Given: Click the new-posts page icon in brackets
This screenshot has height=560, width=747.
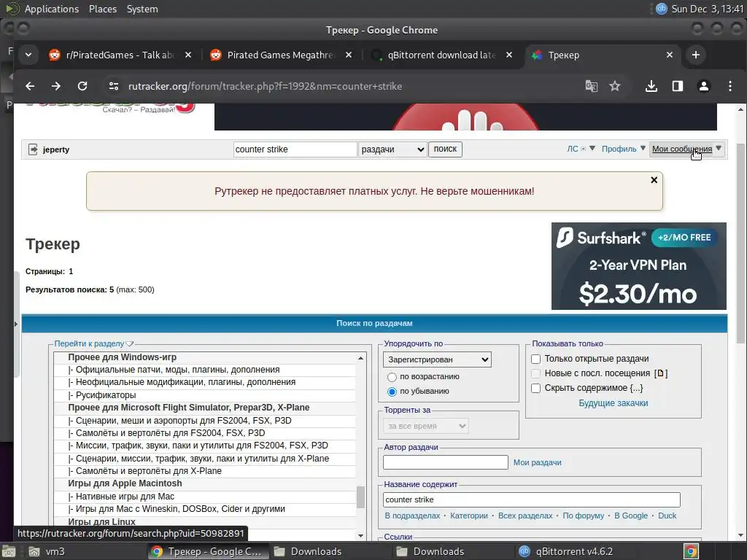Looking at the screenshot, I should tap(661, 374).
